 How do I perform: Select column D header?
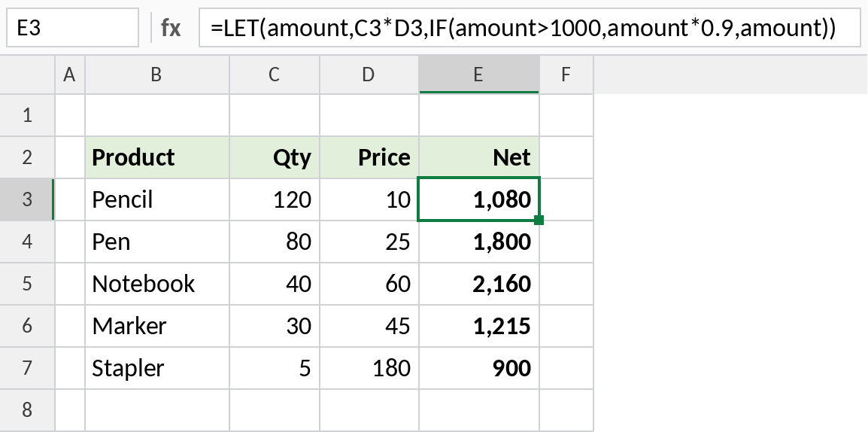pyautogui.click(x=369, y=75)
